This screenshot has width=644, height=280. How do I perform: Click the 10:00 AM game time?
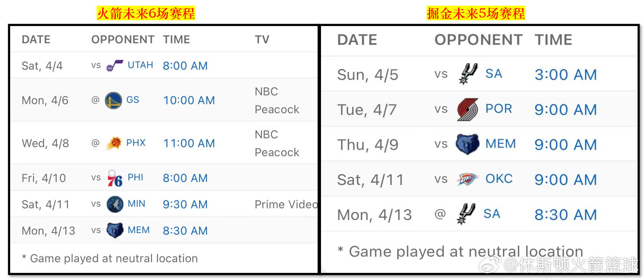pos(189,100)
